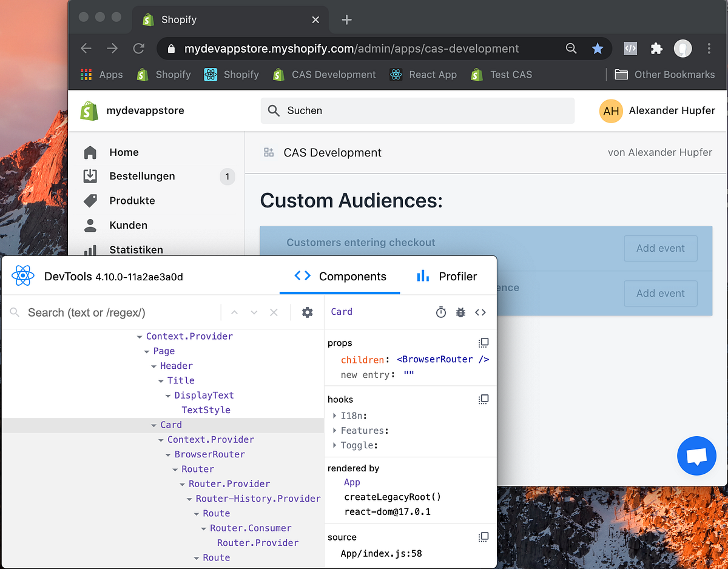Open the browser extensions puzzle icon
Image resolution: width=728 pixels, height=569 pixels.
[656, 48]
